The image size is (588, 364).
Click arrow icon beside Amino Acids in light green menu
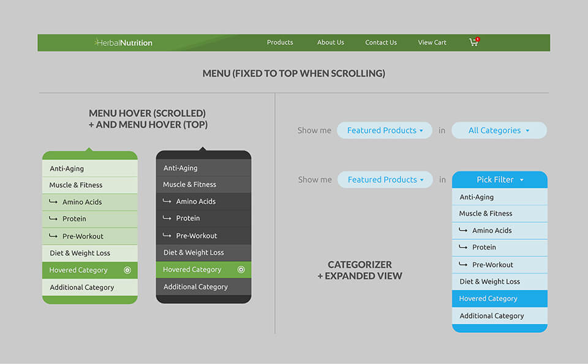(x=53, y=202)
